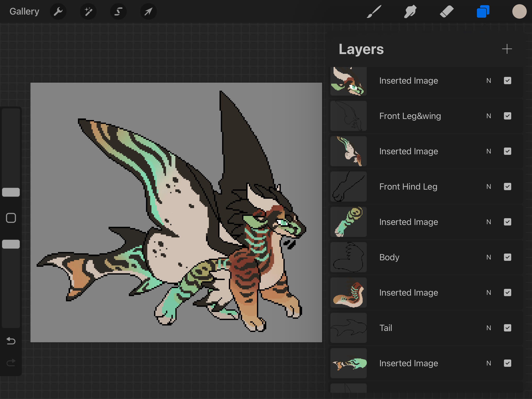
Task: Toggle visibility of the Body layer
Action: pos(507,257)
